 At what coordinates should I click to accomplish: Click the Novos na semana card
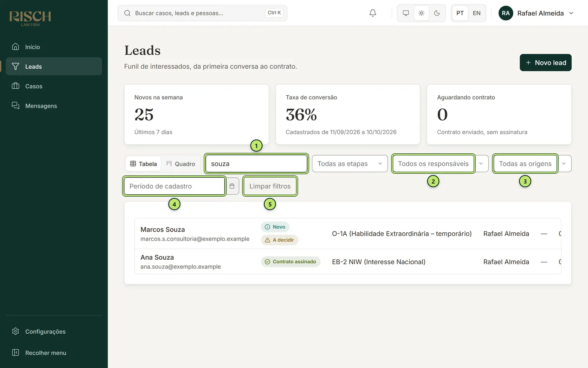point(196,114)
